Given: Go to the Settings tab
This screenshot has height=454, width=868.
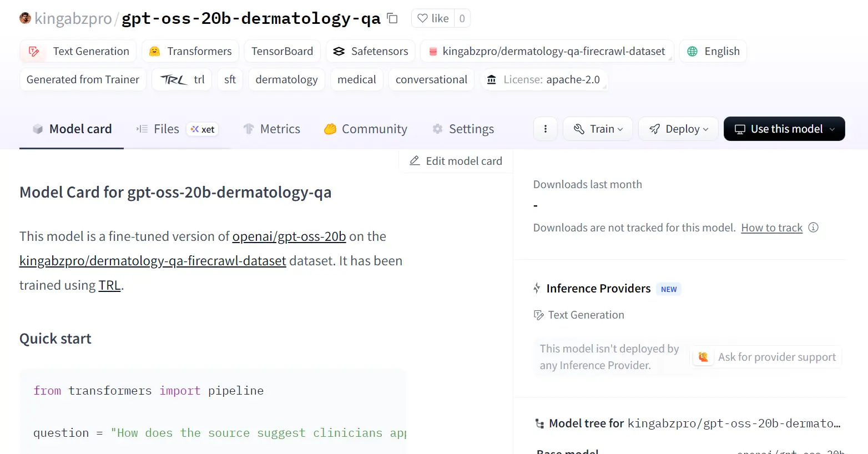Looking at the screenshot, I should click(463, 129).
